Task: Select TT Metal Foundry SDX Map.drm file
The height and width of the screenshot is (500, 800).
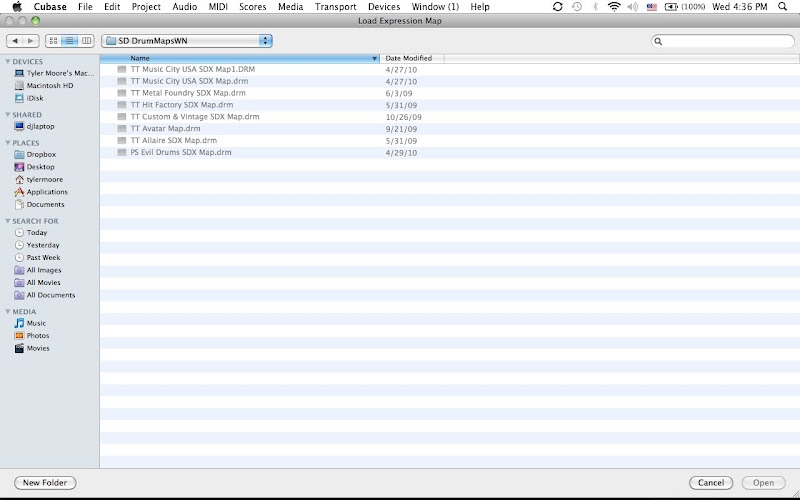Action: tap(187, 93)
